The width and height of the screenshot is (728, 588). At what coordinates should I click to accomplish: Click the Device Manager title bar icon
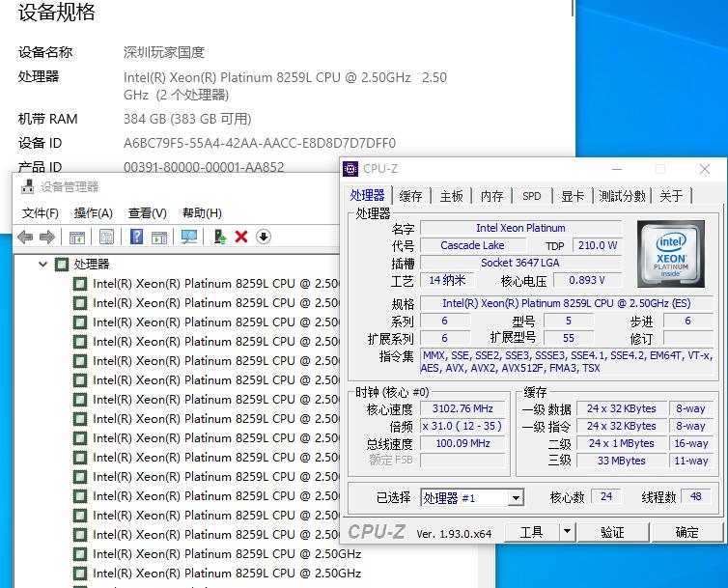pyautogui.click(x=28, y=186)
